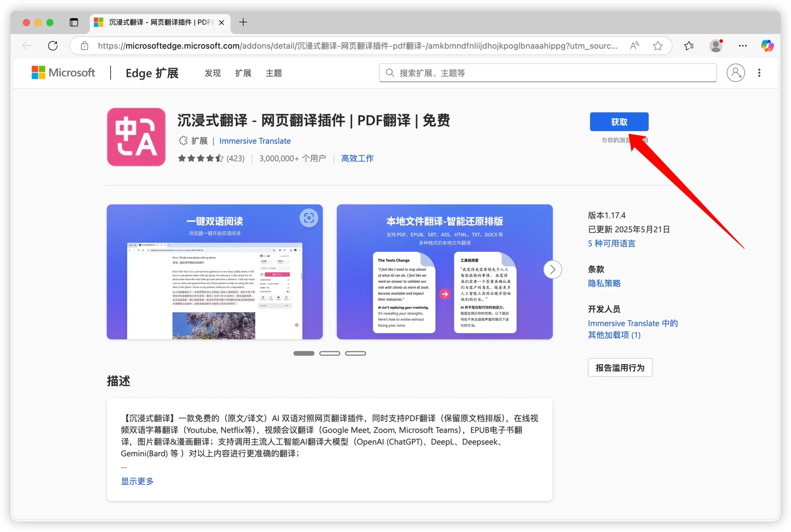The width and height of the screenshot is (791, 532).
Task: Open the 隐私策略 link
Action: [x=604, y=283]
